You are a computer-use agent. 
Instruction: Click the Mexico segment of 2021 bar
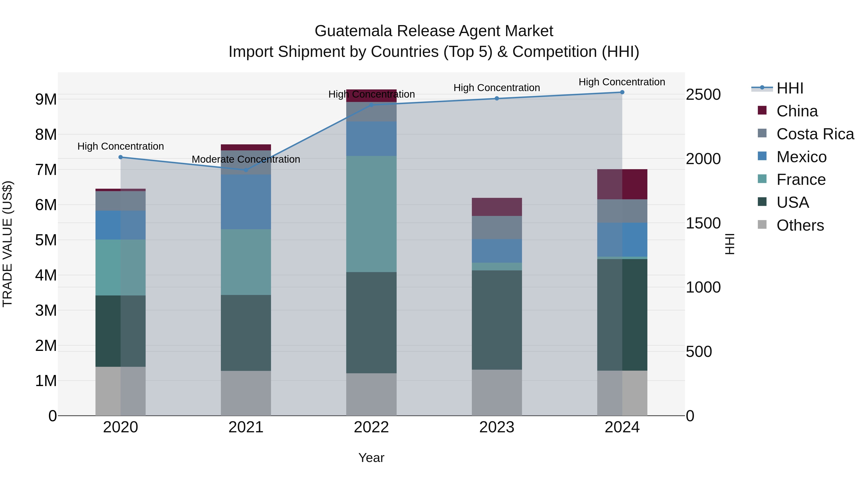point(246,202)
